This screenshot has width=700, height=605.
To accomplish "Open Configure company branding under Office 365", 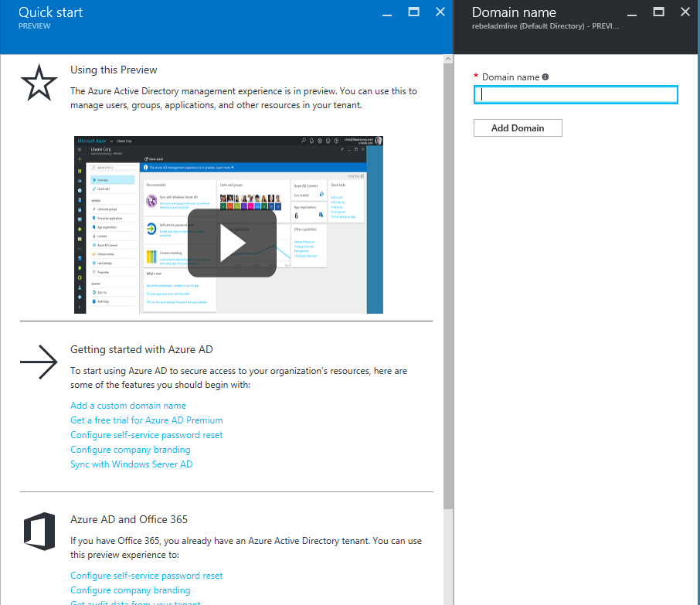I will [x=131, y=590].
